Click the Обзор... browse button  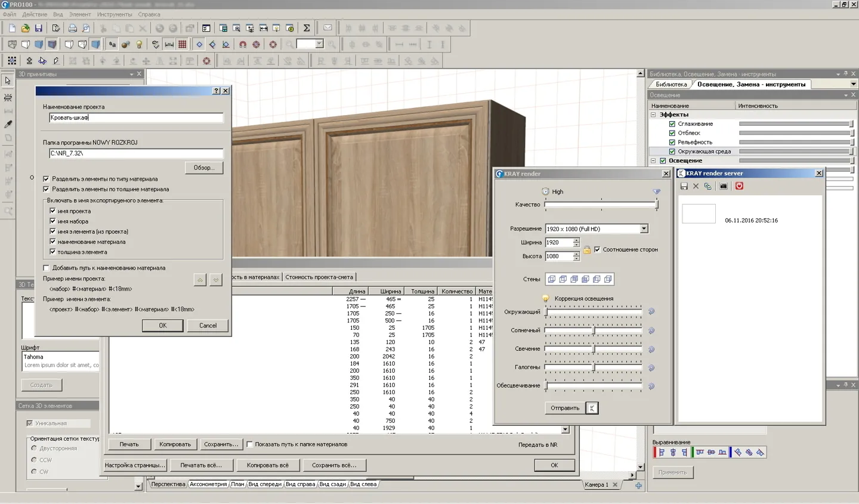coord(204,168)
